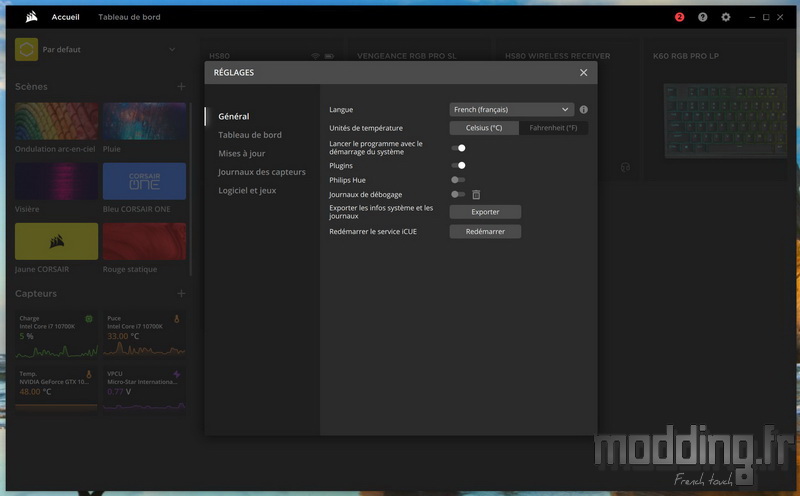Image resolution: width=800 pixels, height=496 pixels.
Task: Expand the Par défaut profile chevron
Action: point(172,49)
